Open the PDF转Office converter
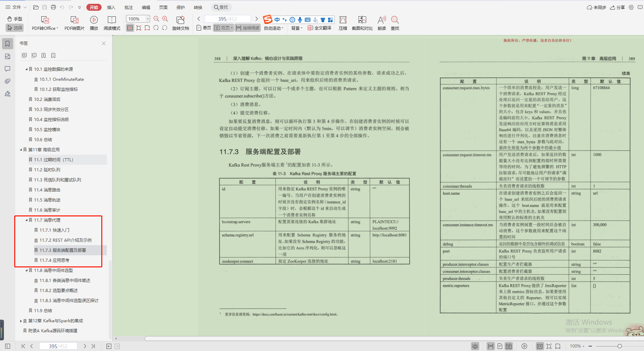Viewport: 644px width, 351px height. tap(45, 23)
